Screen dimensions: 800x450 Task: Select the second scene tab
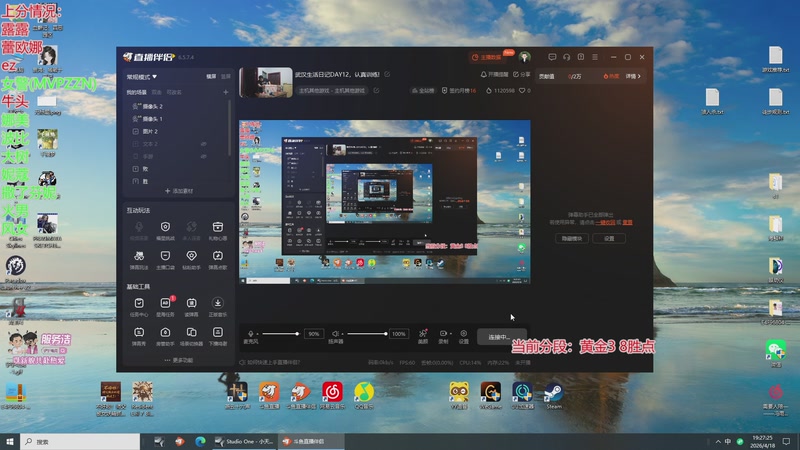[x=157, y=92]
